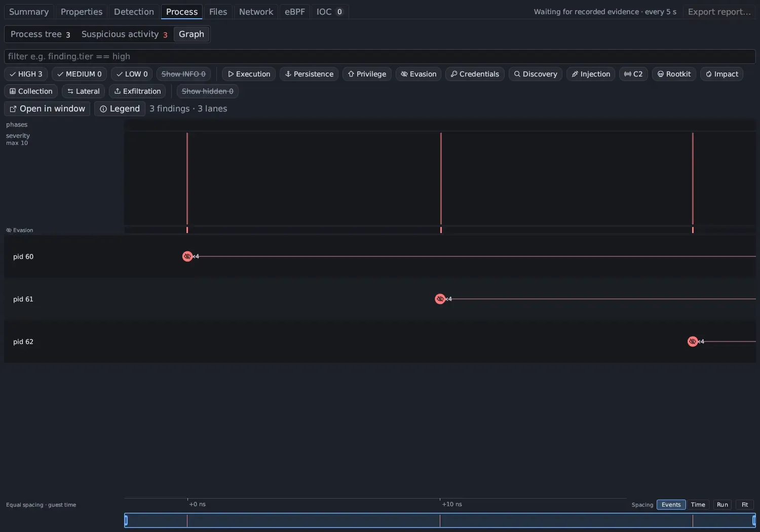Filter by Lateral category

click(83, 91)
